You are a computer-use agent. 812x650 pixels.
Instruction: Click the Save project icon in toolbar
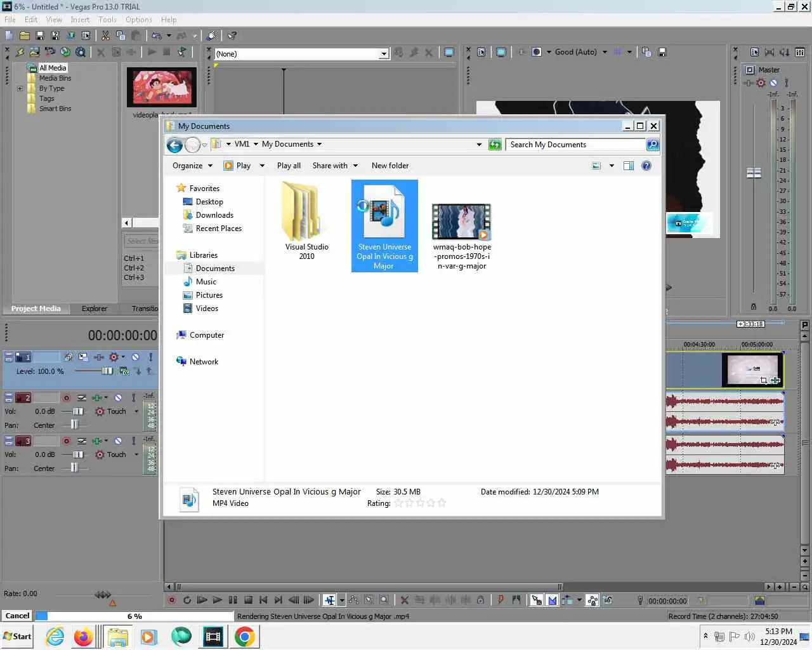coord(40,36)
